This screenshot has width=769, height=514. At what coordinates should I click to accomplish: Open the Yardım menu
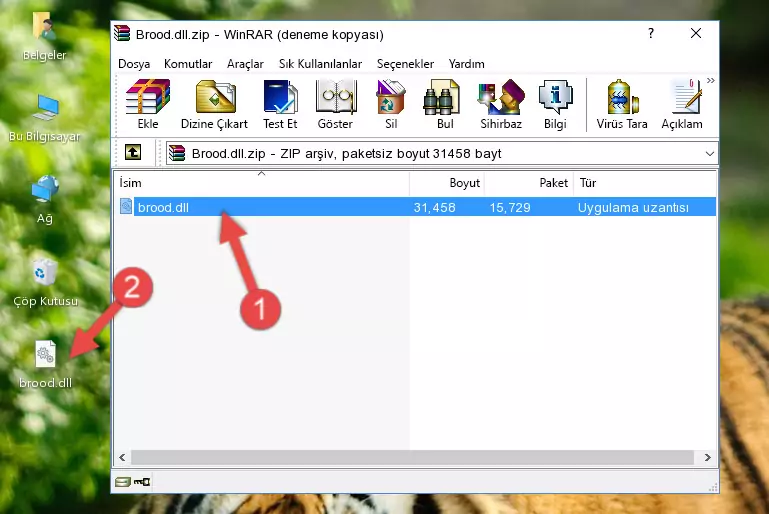tap(466, 64)
